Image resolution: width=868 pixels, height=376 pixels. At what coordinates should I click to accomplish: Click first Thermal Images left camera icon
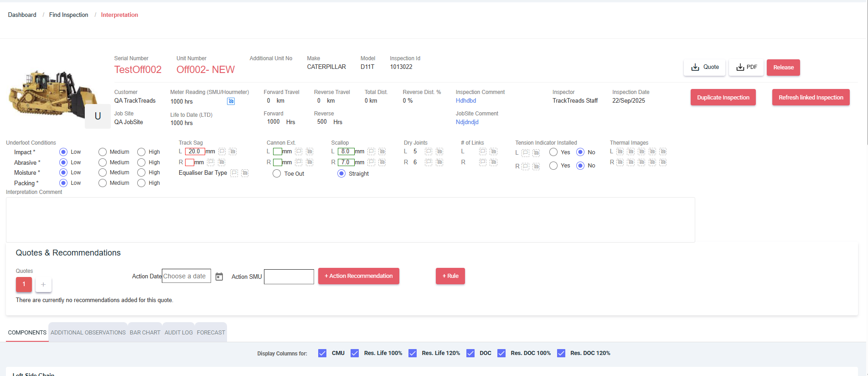(x=620, y=151)
